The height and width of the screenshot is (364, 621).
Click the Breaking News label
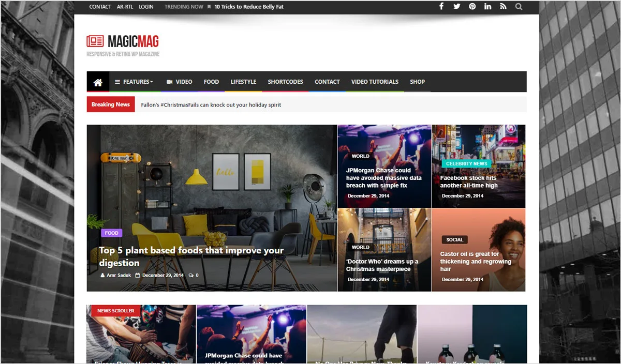(111, 104)
